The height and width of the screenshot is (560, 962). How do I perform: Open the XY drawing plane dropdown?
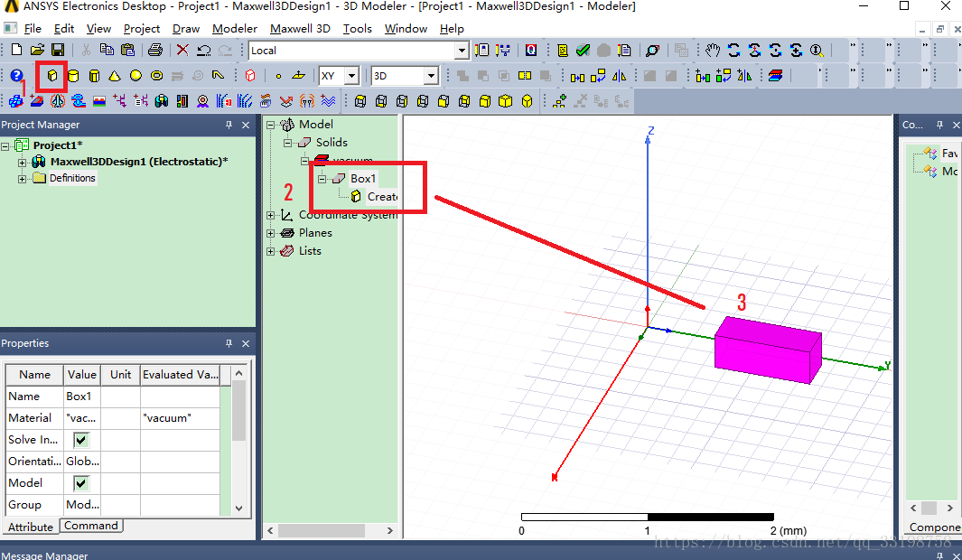[x=351, y=77]
